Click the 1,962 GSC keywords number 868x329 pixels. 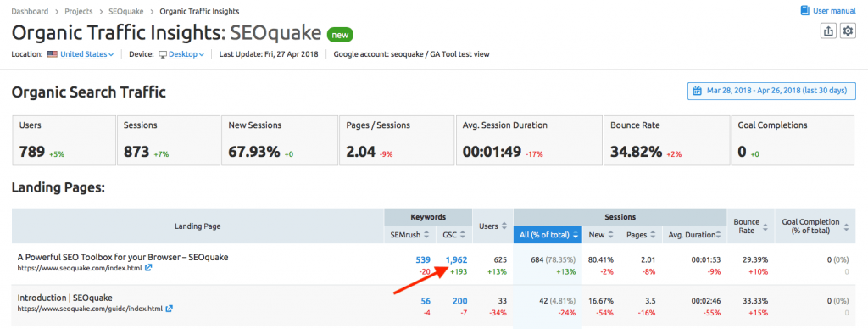coord(456,259)
